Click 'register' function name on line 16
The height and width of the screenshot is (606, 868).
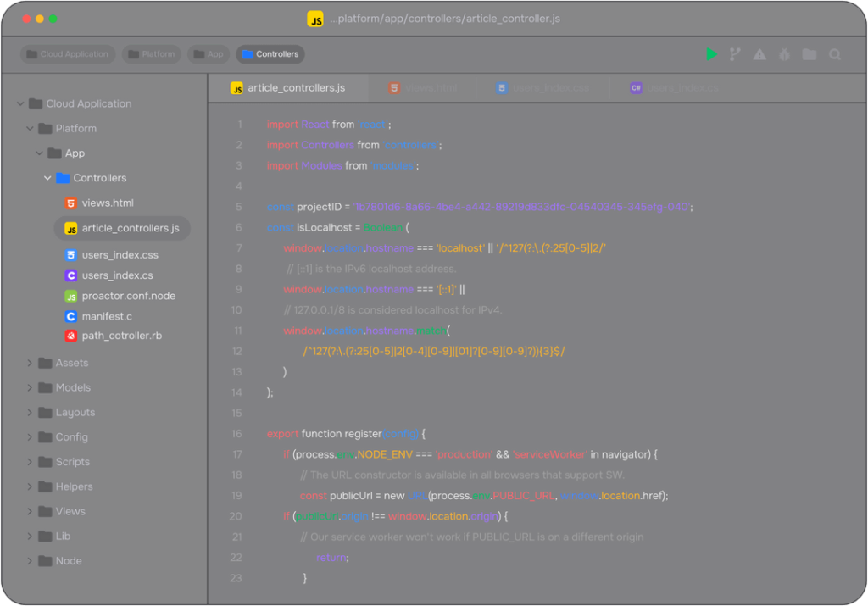pos(363,434)
